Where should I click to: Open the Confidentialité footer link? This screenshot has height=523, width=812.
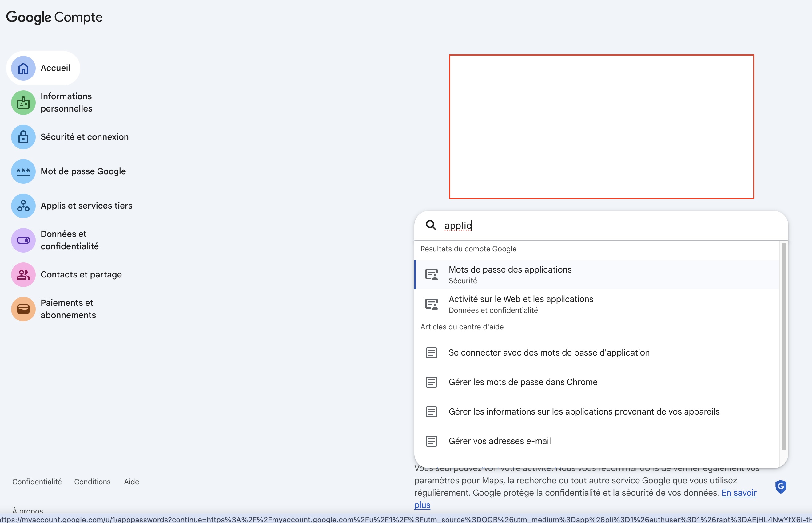[x=37, y=482]
